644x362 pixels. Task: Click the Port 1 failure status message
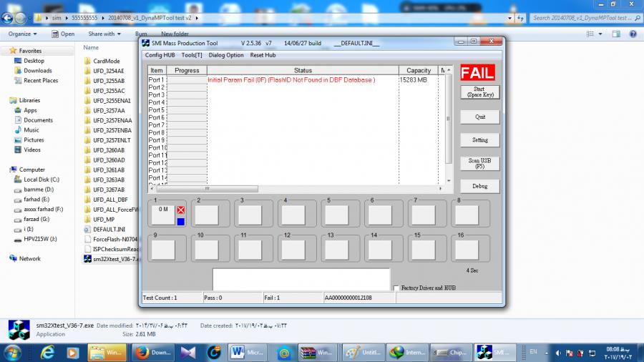click(x=291, y=80)
